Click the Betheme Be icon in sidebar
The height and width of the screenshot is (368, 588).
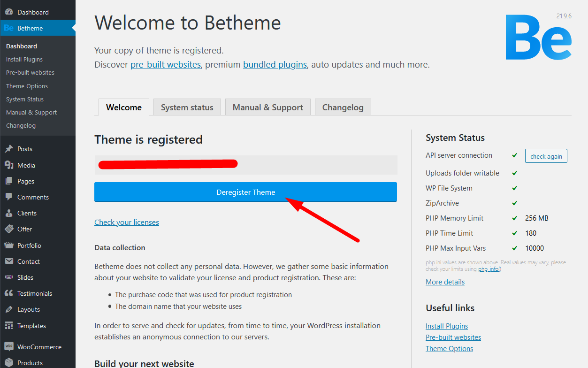click(x=8, y=28)
